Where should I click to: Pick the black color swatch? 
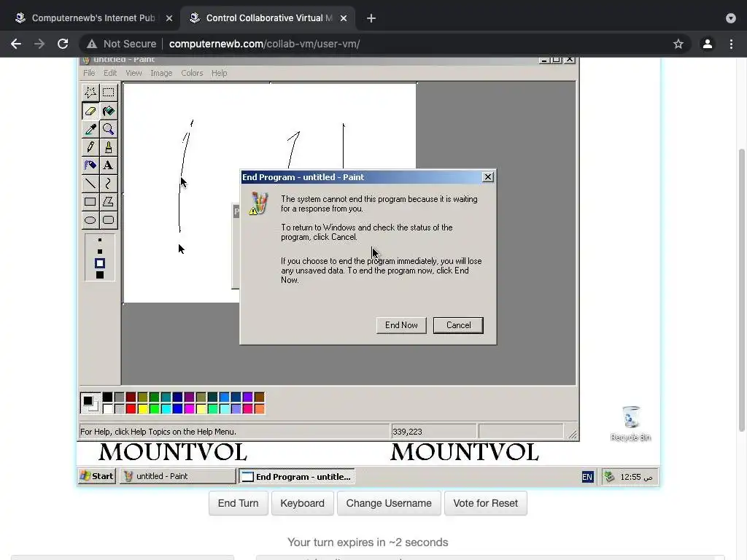(108, 397)
